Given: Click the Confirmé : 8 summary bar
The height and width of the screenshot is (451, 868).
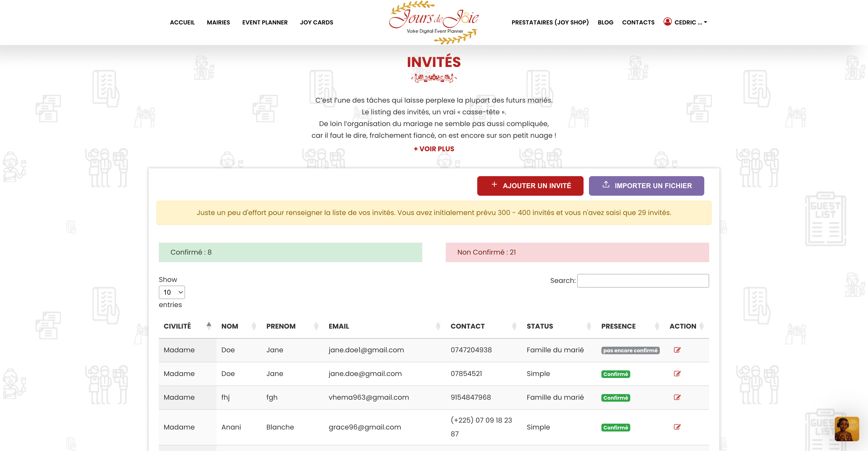Looking at the screenshot, I should click(290, 252).
